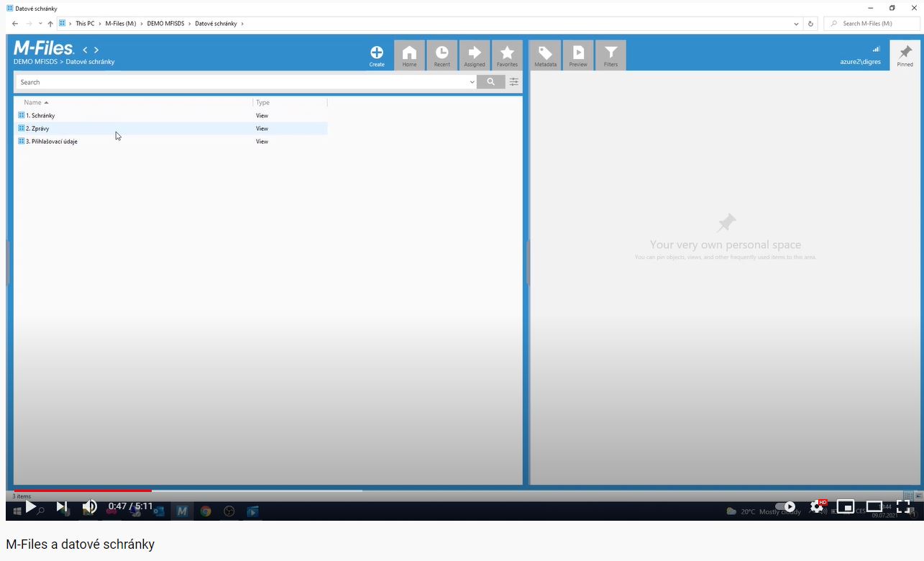Play the YouTube video
924x561 pixels.
31,506
